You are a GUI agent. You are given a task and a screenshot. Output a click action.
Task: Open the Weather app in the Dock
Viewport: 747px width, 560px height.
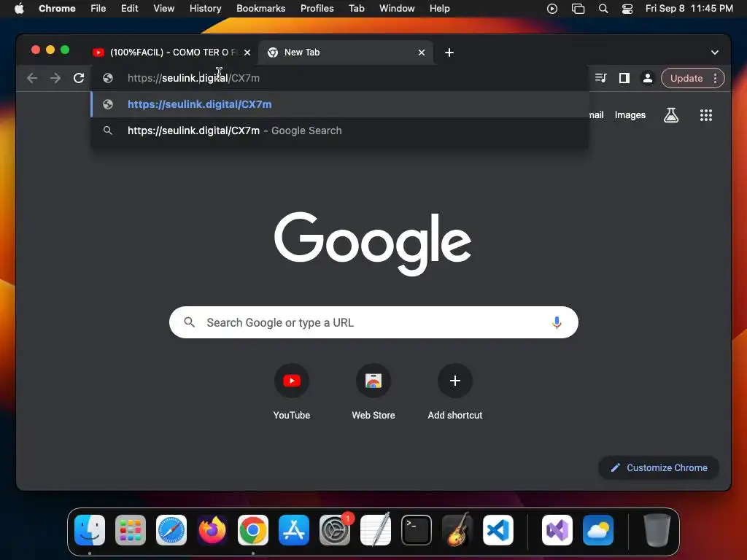(x=598, y=530)
